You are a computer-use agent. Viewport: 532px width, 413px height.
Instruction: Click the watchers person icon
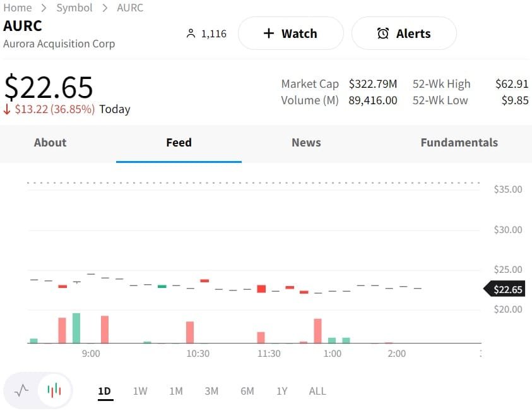[x=191, y=33]
